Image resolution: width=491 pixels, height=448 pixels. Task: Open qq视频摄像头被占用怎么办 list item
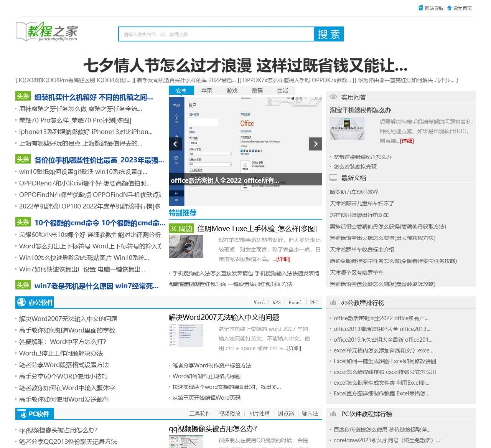coord(58,430)
